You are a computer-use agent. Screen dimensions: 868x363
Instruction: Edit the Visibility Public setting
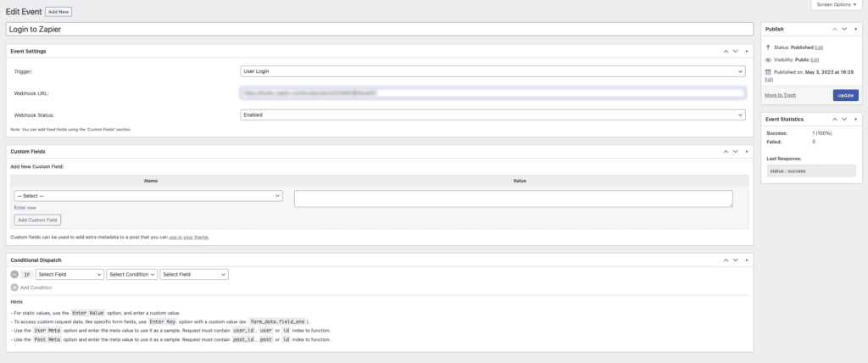[815, 60]
